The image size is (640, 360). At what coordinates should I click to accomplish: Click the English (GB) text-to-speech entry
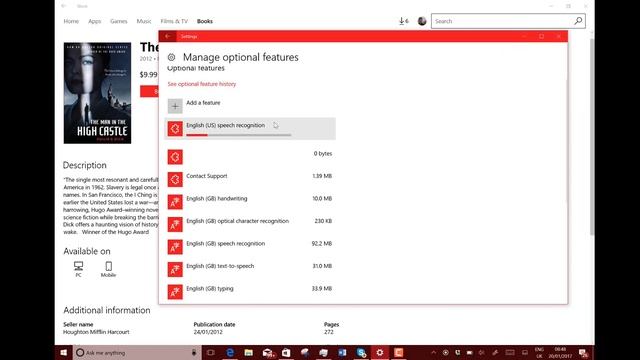pos(250,269)
